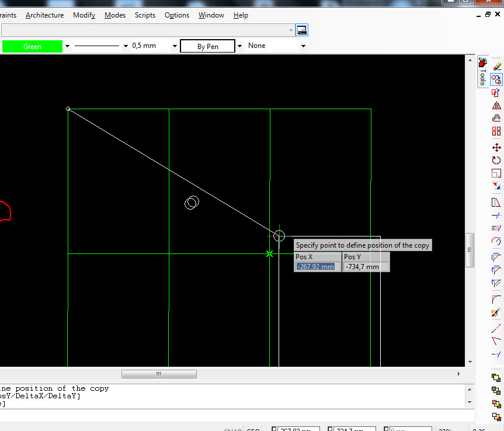Click the eraser pencil edit icon
Image resolution: width=504 pixels, height=431 pixels.
(496, 67)
